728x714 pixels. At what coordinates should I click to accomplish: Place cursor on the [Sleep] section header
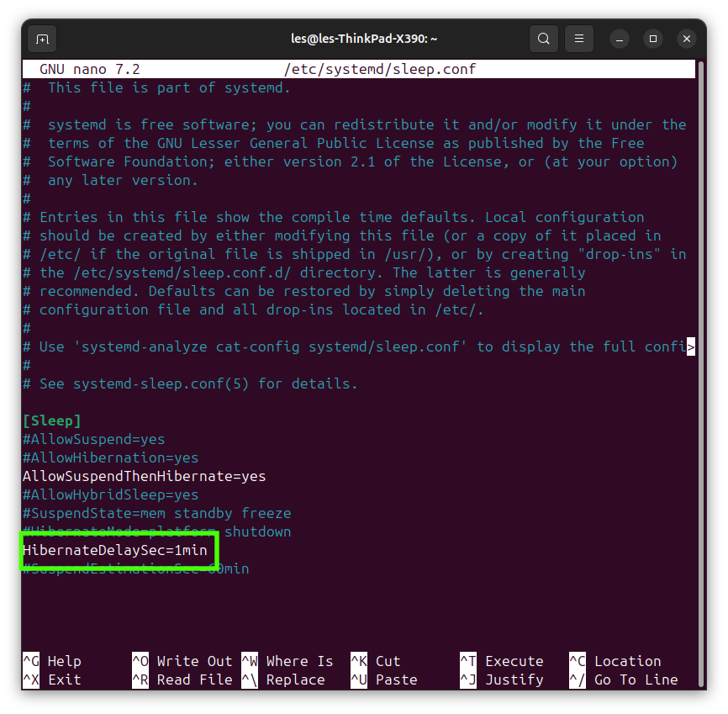(x=51, y=420)
